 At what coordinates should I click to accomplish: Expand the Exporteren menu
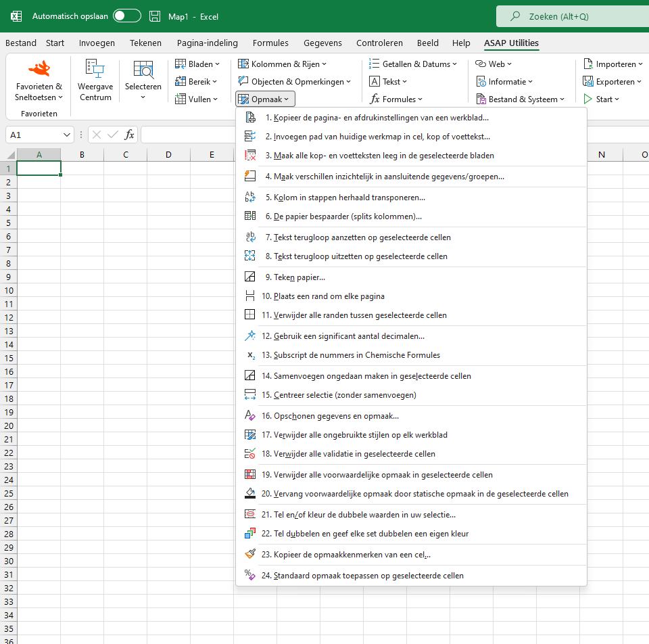[612, 82]
